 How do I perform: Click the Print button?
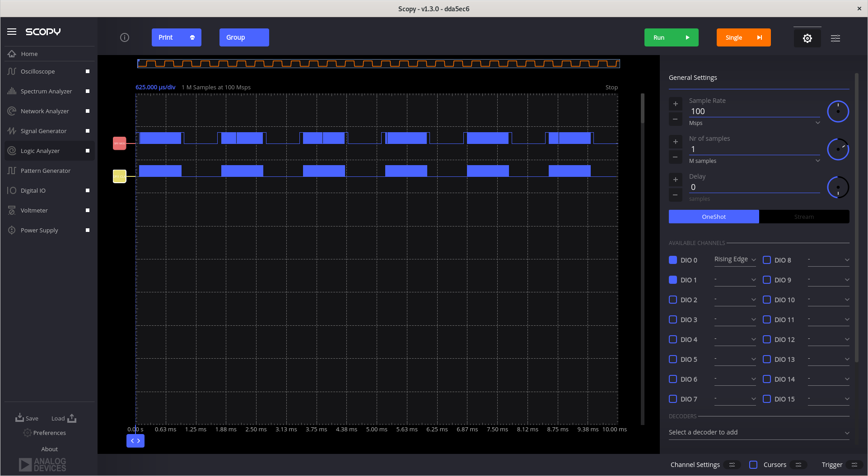[x=177, y=37]
